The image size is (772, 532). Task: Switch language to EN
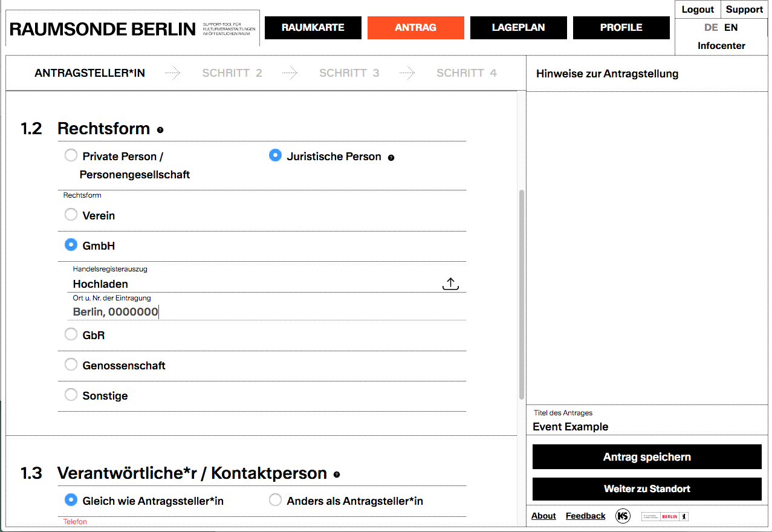click(731, 28)
